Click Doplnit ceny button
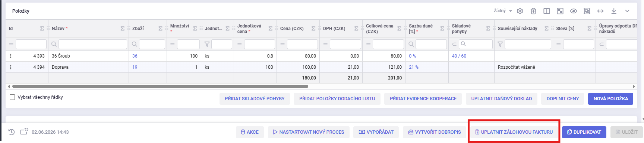The image size is (644, 143). pyautogui.click(x=563, y=99)
